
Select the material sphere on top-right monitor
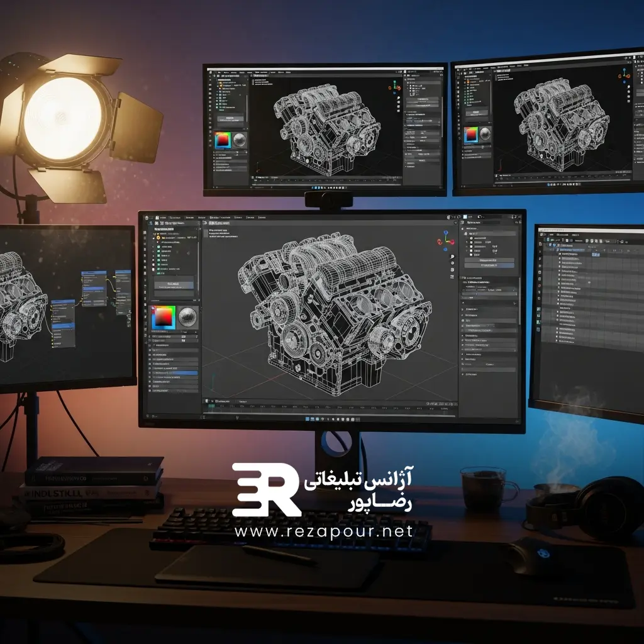486,134
